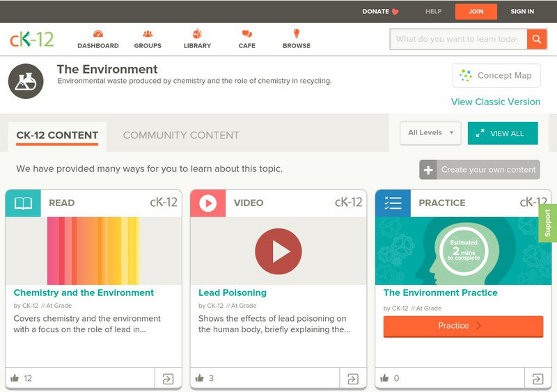The image size is (557, 392).
Task: Click The Environment page heading
Action: [x=107, y=70]
